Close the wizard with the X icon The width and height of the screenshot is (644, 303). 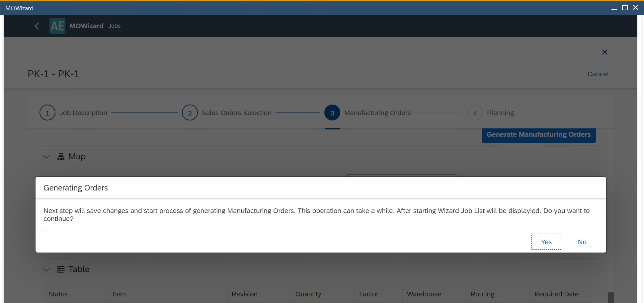click(604, 52)
